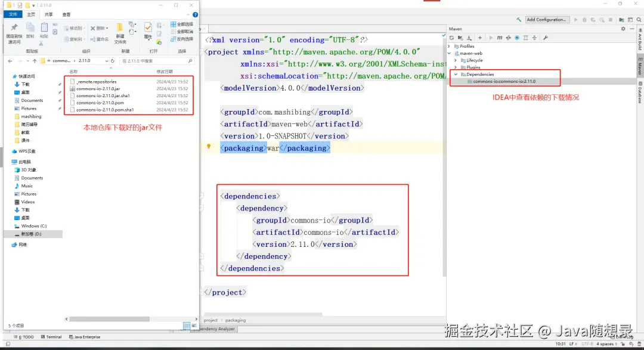Screen dimensions: 644x350
Task: Toggle Skip Tests mode in Maven toolbar
Action: [x=517, y=38]
